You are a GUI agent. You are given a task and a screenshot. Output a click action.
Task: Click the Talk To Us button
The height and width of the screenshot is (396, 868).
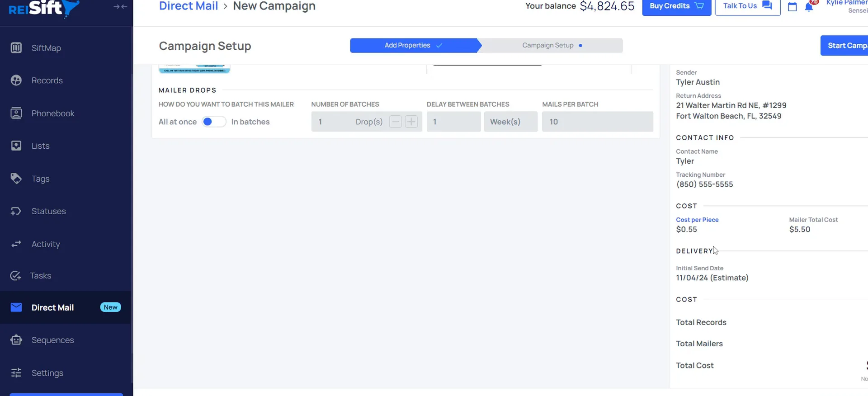coord(748,6)
